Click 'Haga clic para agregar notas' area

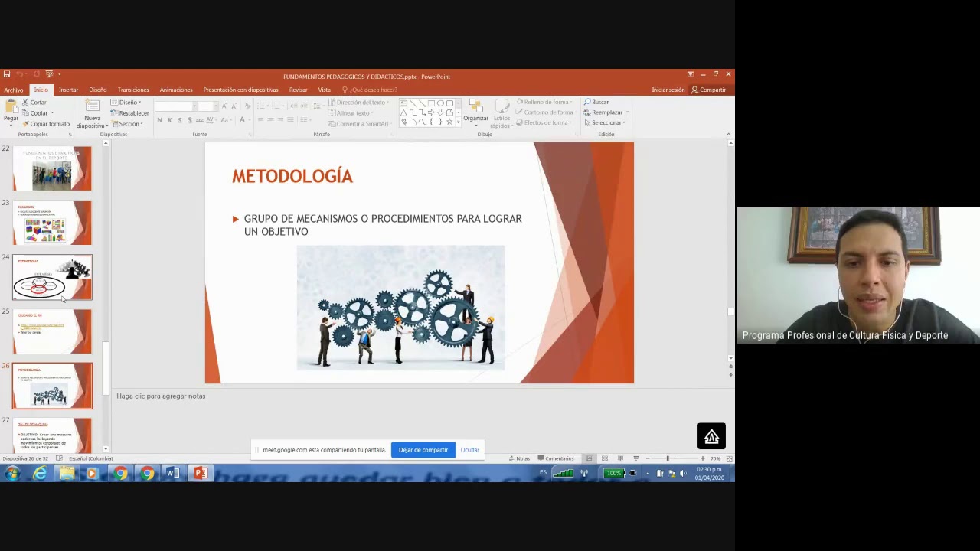click(x=161, y=396)
